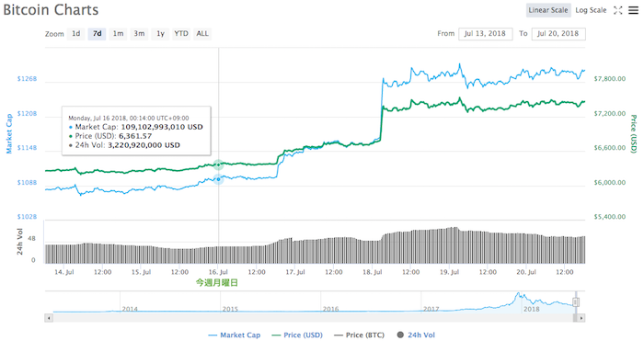This screenshot has height=341, width=644.
Task: Edit the To date field
Action: (x=558, y=34)
